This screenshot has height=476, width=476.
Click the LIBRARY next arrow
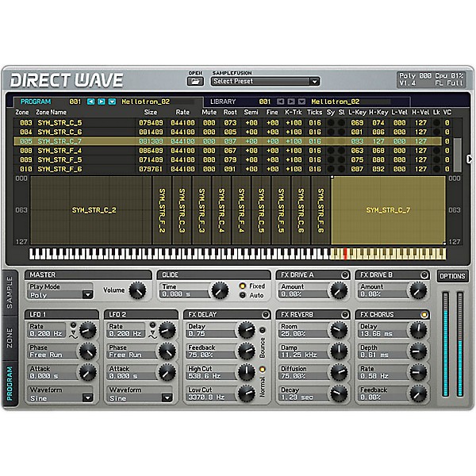point(291,102)
